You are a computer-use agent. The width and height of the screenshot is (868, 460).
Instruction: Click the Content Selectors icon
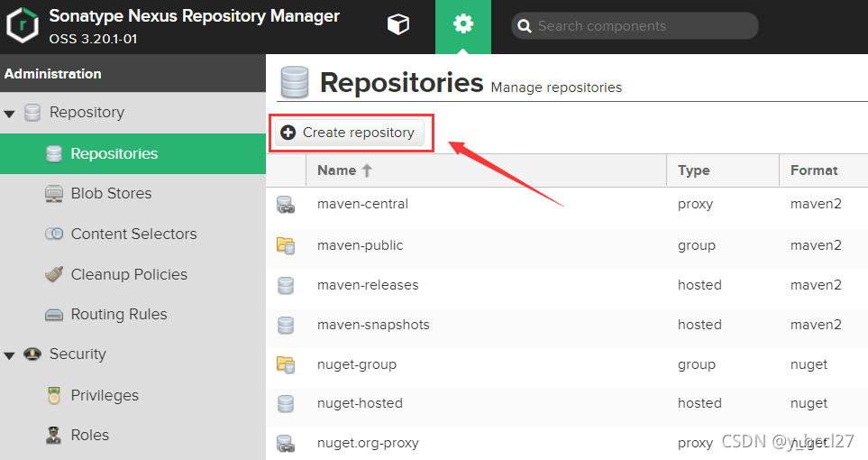click(54, 234)
